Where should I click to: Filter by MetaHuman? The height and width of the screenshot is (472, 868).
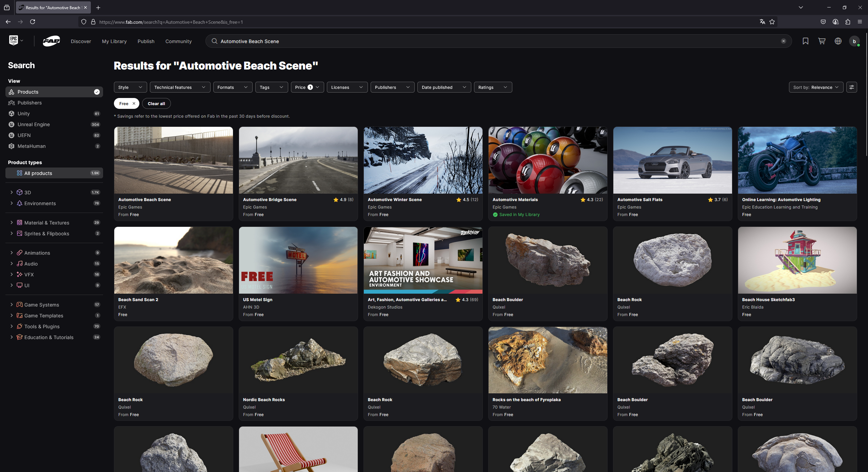point(54,146)
